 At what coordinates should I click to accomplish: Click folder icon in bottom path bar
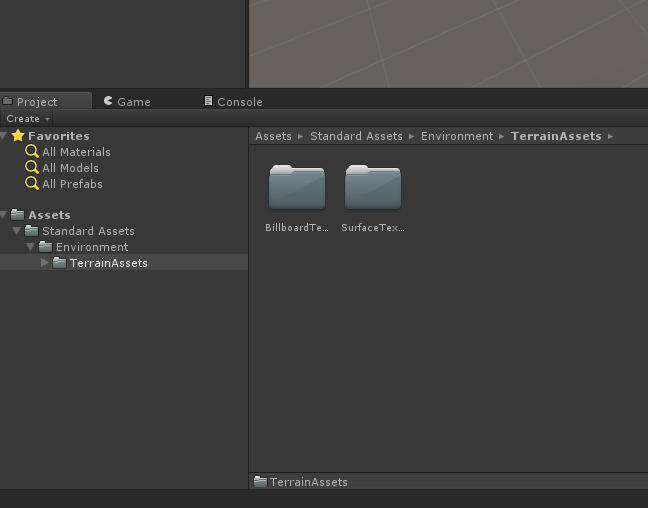(260, 481)
